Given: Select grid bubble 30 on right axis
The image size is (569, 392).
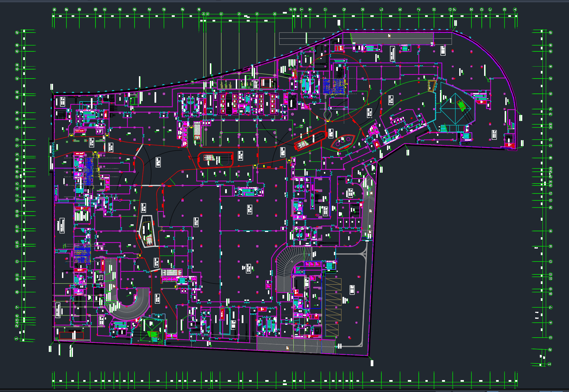Looking at the screenshot, I should [551, 158].
